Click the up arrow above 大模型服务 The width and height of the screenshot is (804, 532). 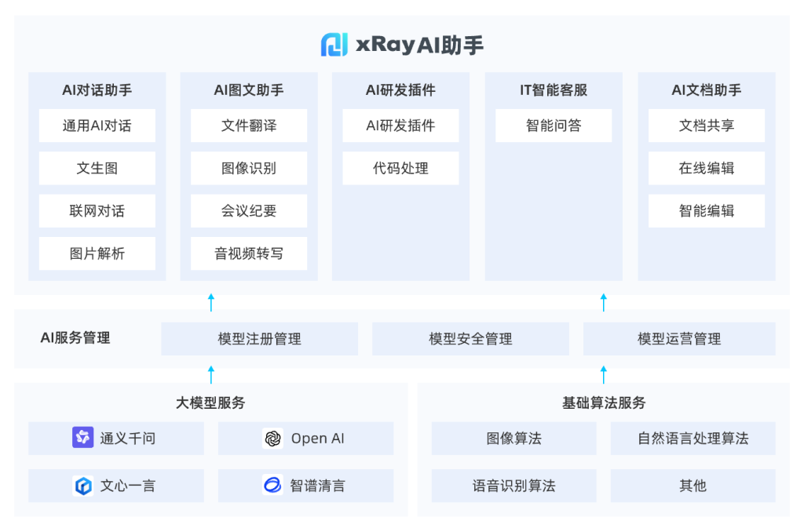tap(210, 375)
